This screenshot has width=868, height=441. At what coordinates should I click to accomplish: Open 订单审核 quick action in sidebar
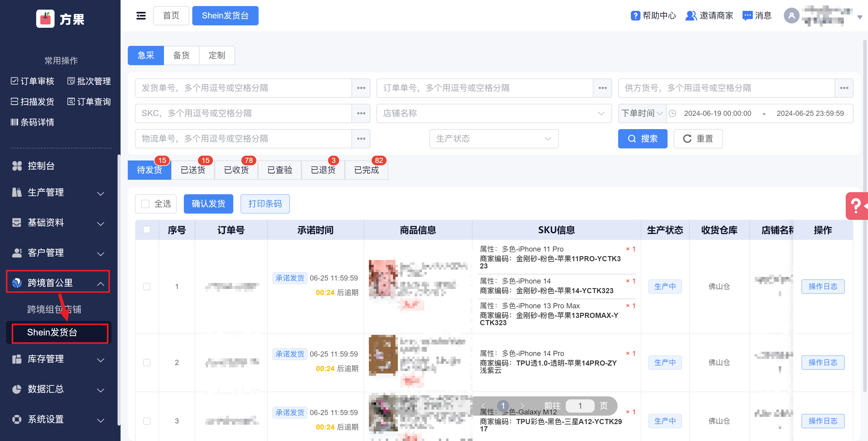pos(33,81)
